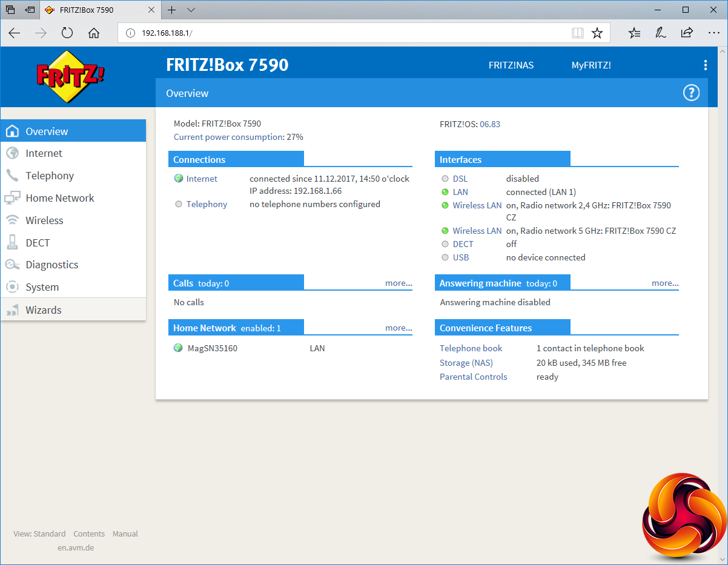Open the Parental Controls link
Screen dimensions: 728x565
(473, 377)
